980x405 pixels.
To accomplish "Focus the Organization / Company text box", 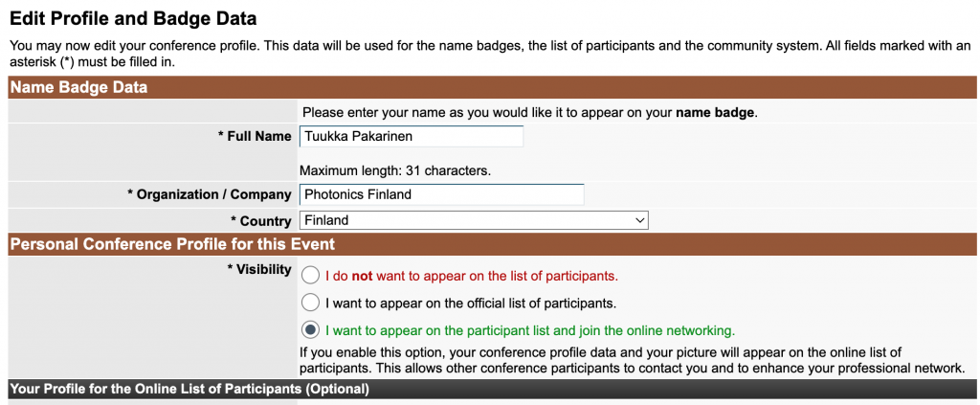I will click(441, 194).
